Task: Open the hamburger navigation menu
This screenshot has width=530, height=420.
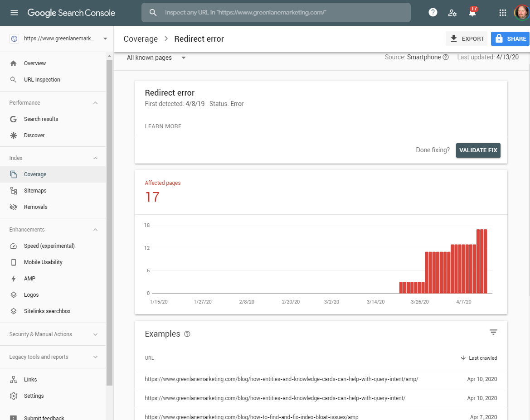Action: point(14,13)
